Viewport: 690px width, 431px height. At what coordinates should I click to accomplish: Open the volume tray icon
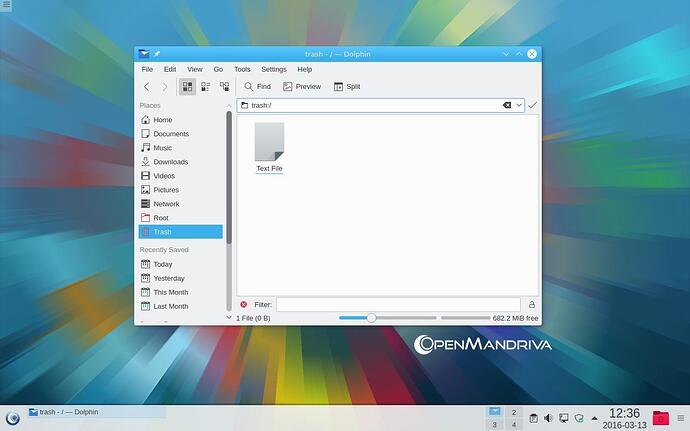click(548, 418)
